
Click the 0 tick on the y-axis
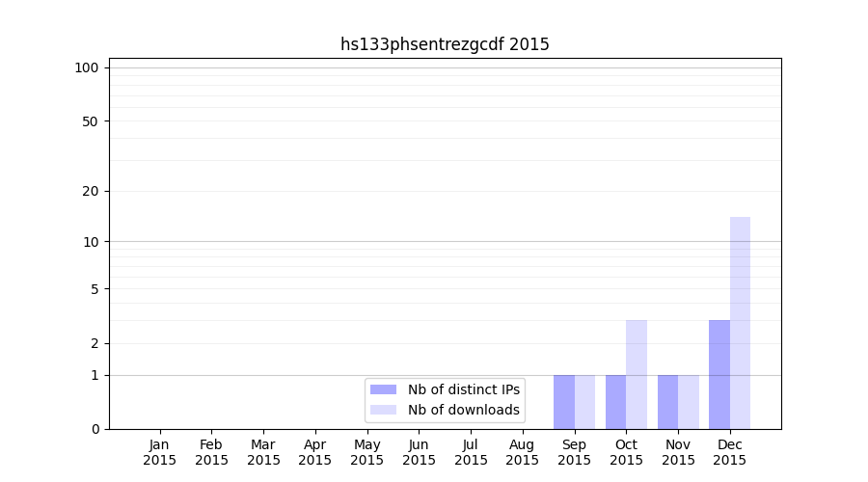pos(95,429)
